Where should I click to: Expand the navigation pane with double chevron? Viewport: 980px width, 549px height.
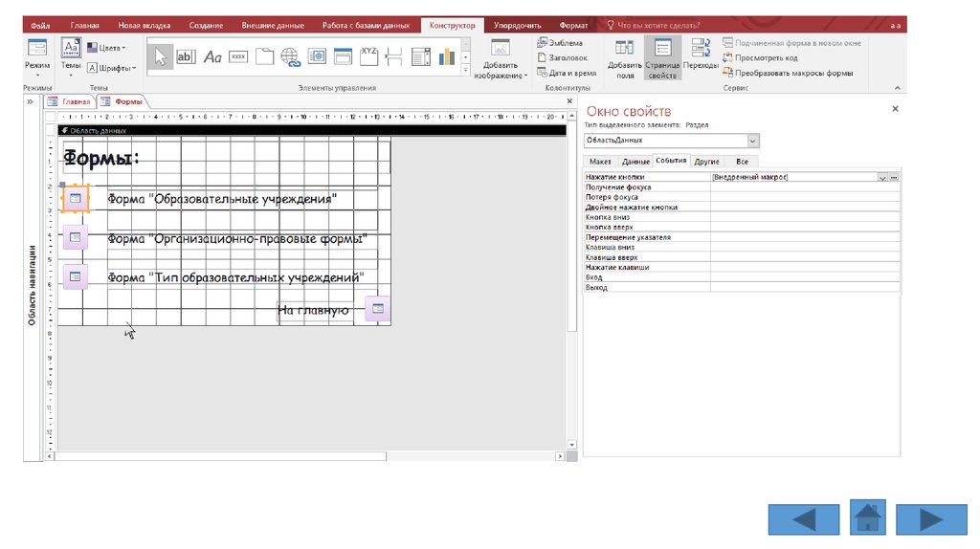coord(31,101)
